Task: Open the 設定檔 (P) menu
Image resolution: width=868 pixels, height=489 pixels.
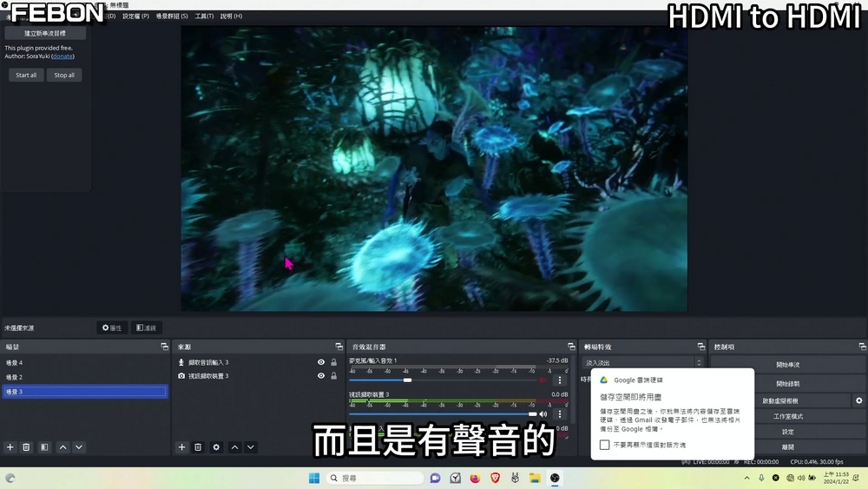Action: (x=135, y=16)
